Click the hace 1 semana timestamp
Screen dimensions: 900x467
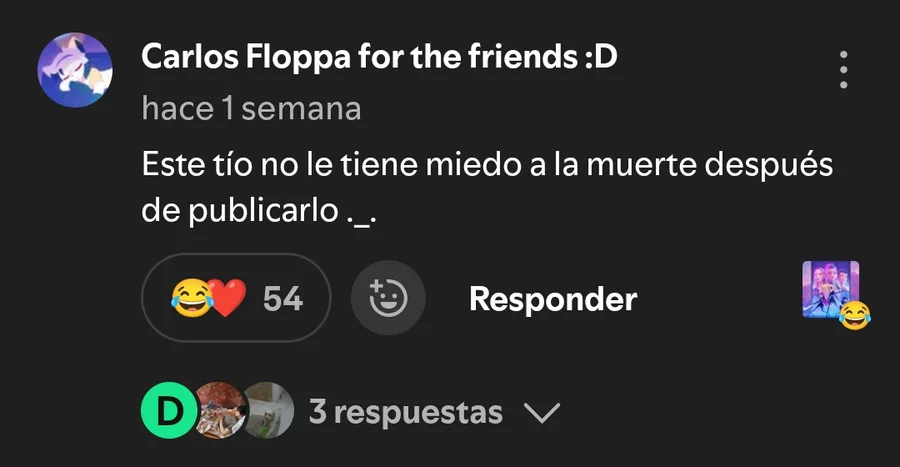tap(251, 108)
